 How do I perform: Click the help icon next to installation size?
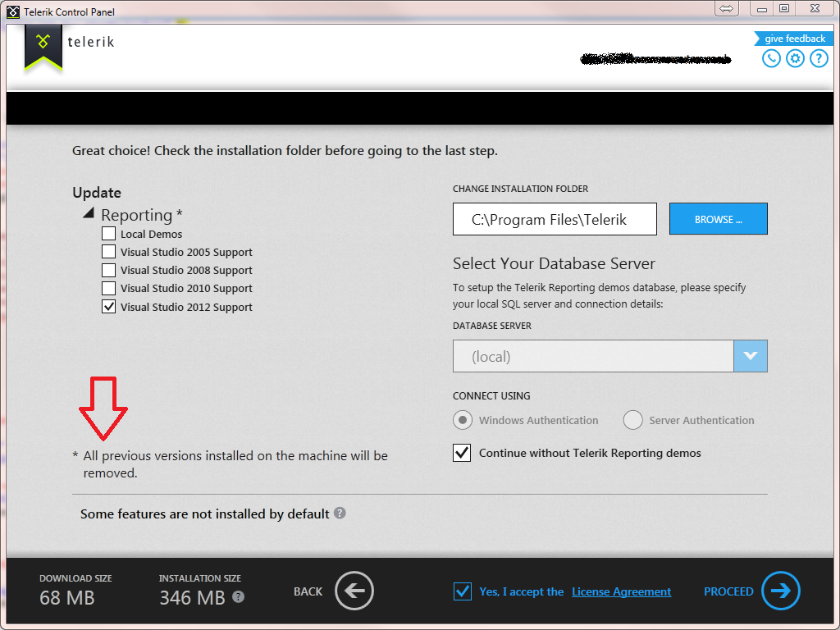tap(239, 597)
